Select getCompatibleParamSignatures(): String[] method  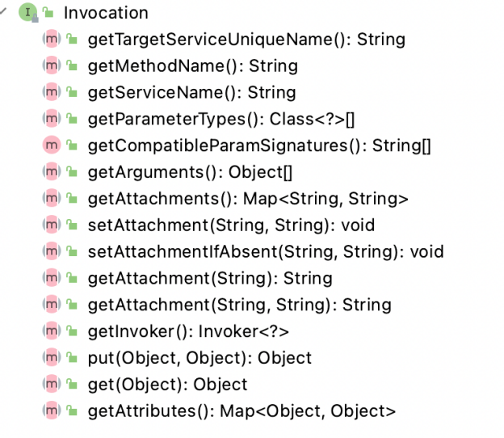tap(259, 145)
